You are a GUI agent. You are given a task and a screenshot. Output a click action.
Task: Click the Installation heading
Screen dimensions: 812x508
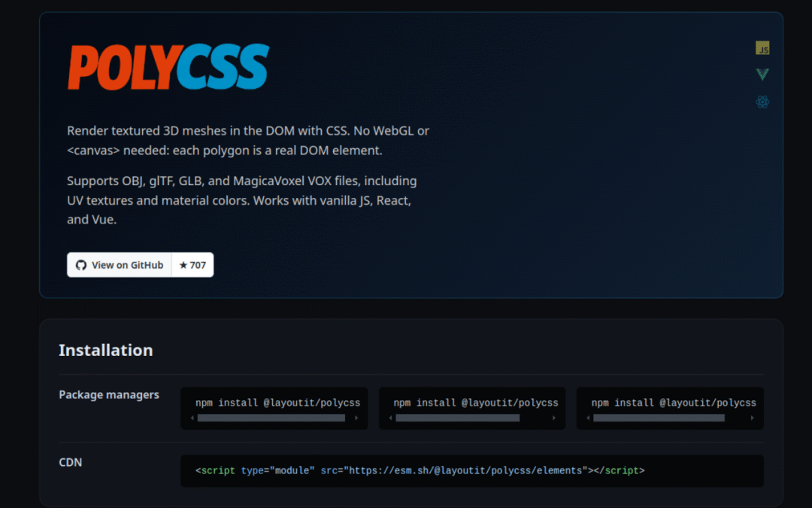[106, 351]
